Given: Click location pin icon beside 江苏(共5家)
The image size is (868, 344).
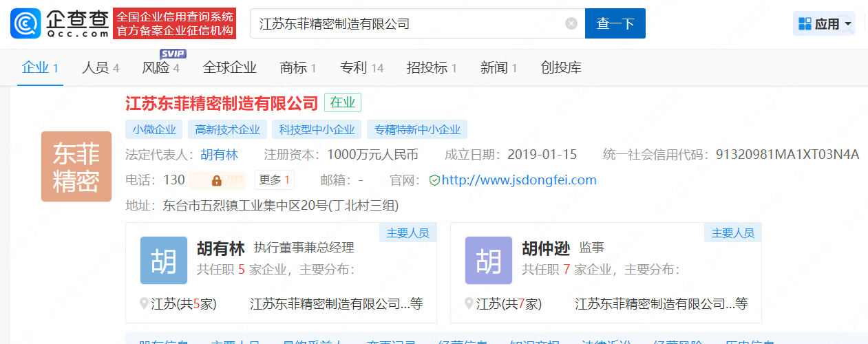Looking at the screenshot, I should click(145, 303).
